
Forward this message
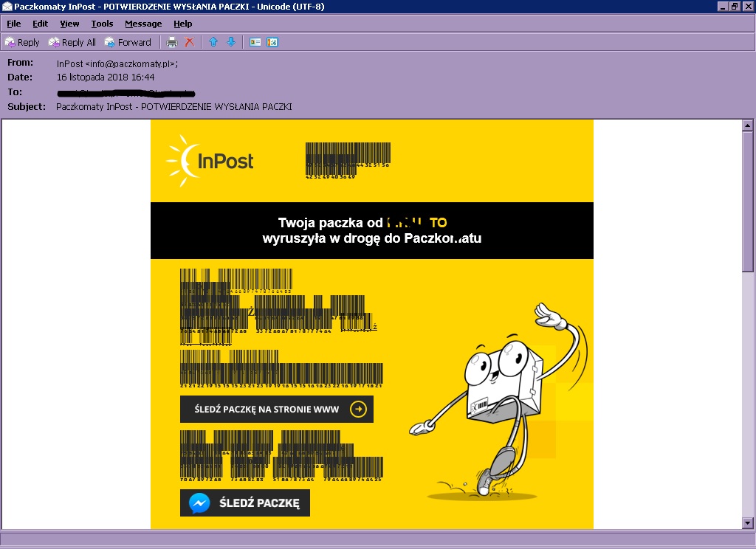(128, 42)
